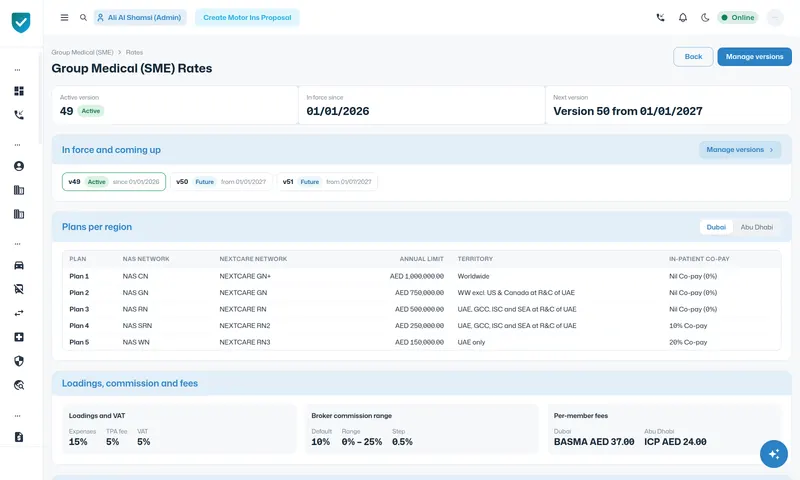800x480 pixels.
Task: Switch to the Abu Dhabi region tab
Action: click(x=756, y=227)
